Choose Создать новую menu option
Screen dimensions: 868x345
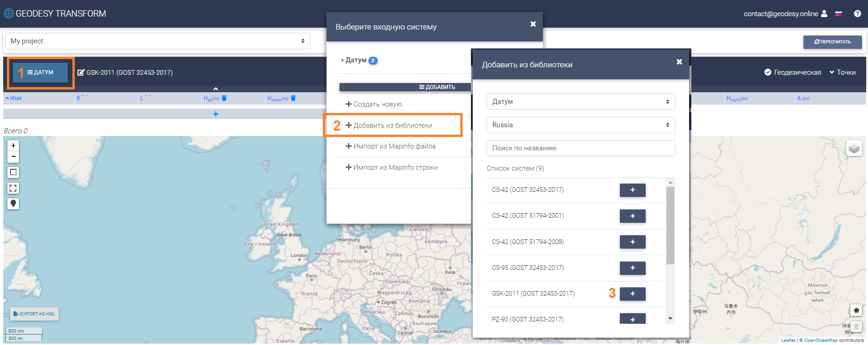[374, 104]
